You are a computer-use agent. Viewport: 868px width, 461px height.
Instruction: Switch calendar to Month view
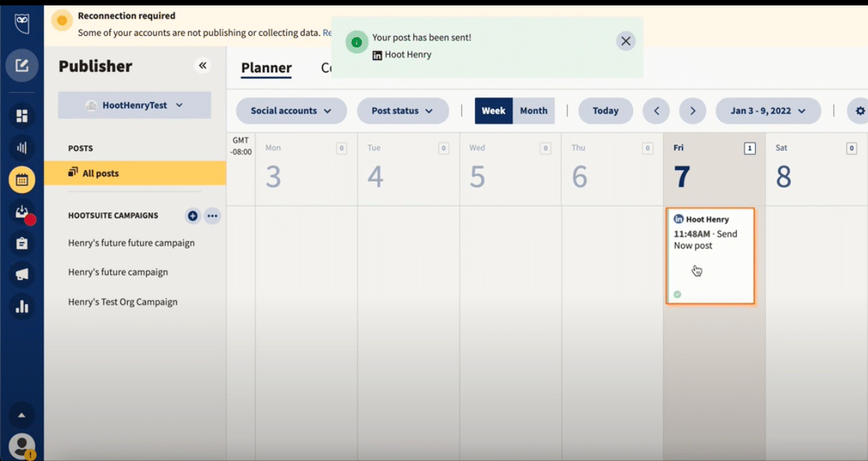534,111
